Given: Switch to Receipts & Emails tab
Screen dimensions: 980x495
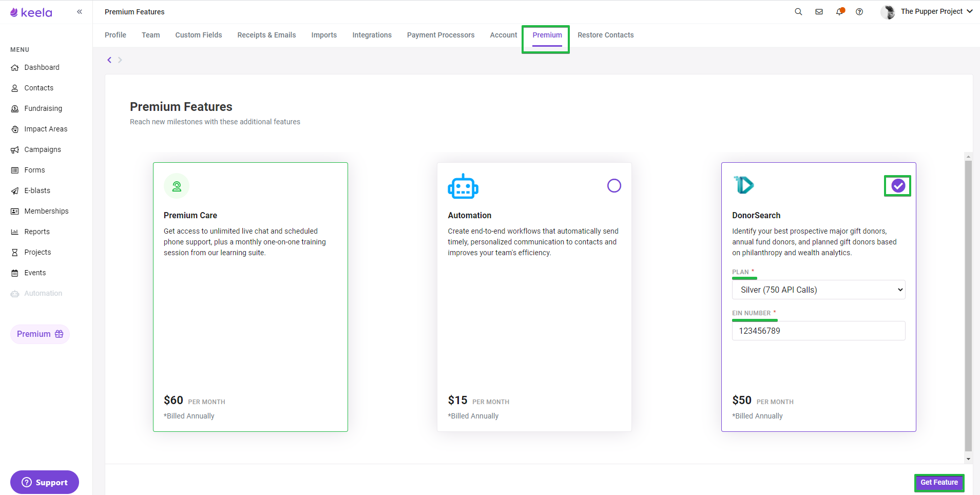Looking at the screenshot, I should pyautogui.click(x=266, y=35).
